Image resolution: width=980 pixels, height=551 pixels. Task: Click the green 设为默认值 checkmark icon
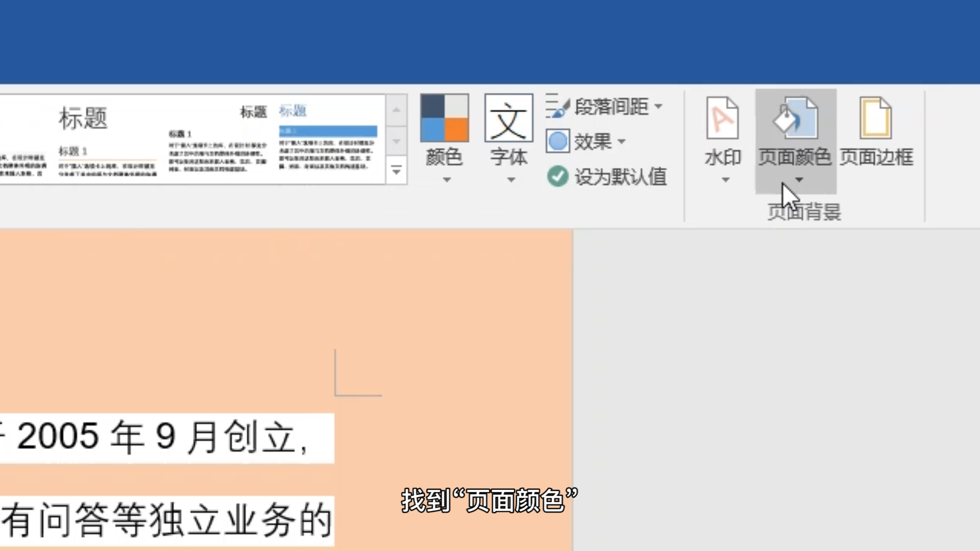[x=558, y=176]
